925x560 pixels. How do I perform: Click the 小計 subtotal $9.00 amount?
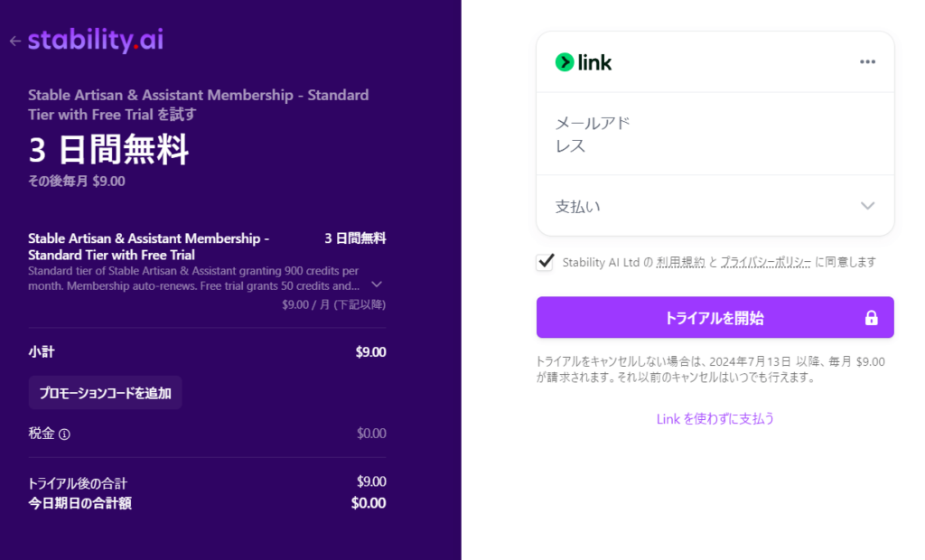[370, 352]
